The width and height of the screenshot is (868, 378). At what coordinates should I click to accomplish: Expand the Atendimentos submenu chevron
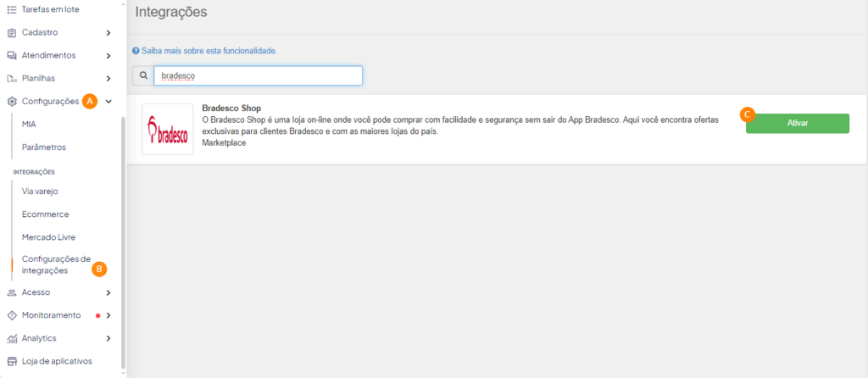pyautogui.click(x=108, y=56)
